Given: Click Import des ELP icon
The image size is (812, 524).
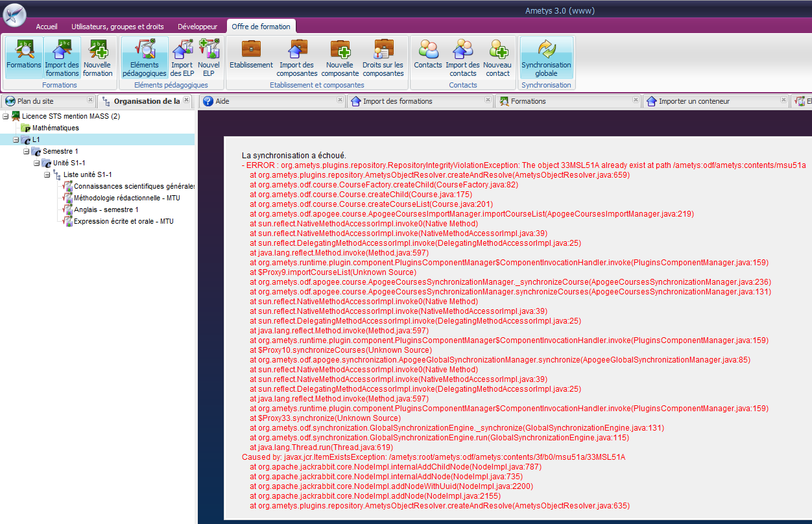Looking at the screenshot, I should (182, 57).
